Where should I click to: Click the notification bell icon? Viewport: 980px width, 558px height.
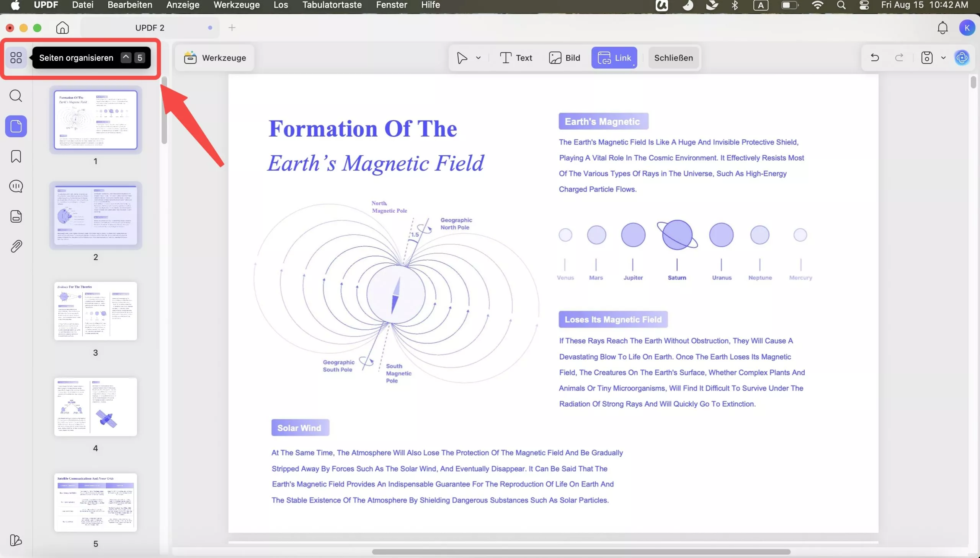pos(942,28)
